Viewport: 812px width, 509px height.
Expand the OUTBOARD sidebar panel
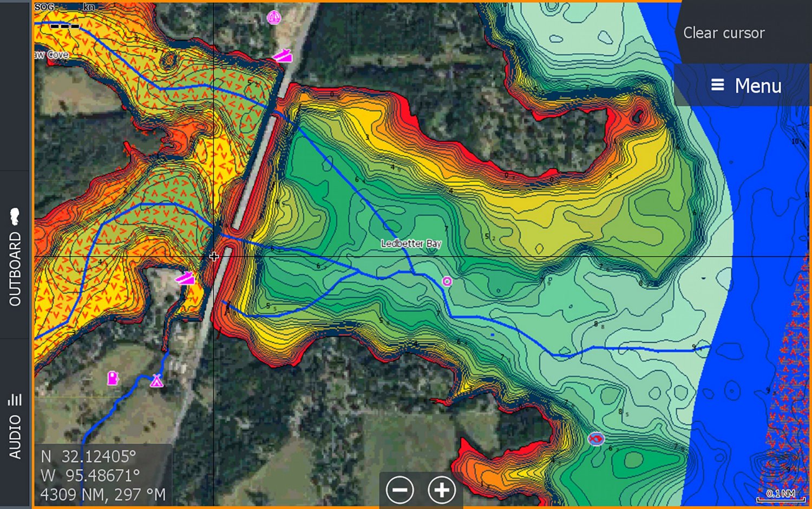coord(15,255)
